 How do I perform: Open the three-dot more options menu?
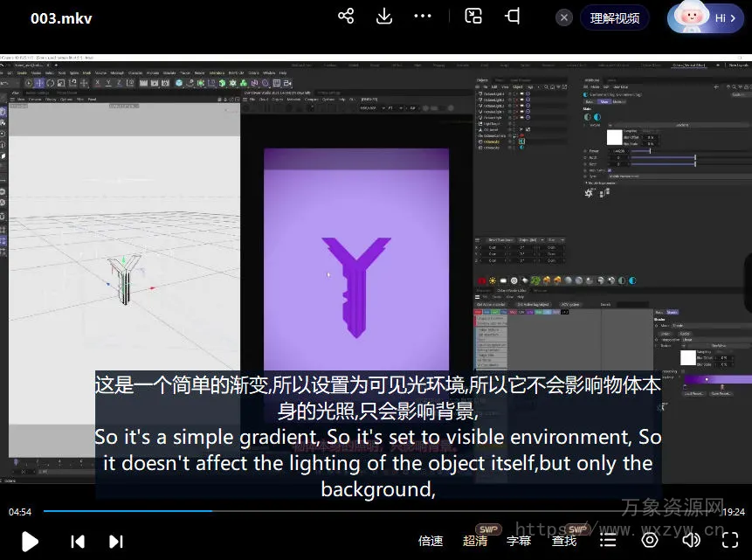tap(423, 17)
